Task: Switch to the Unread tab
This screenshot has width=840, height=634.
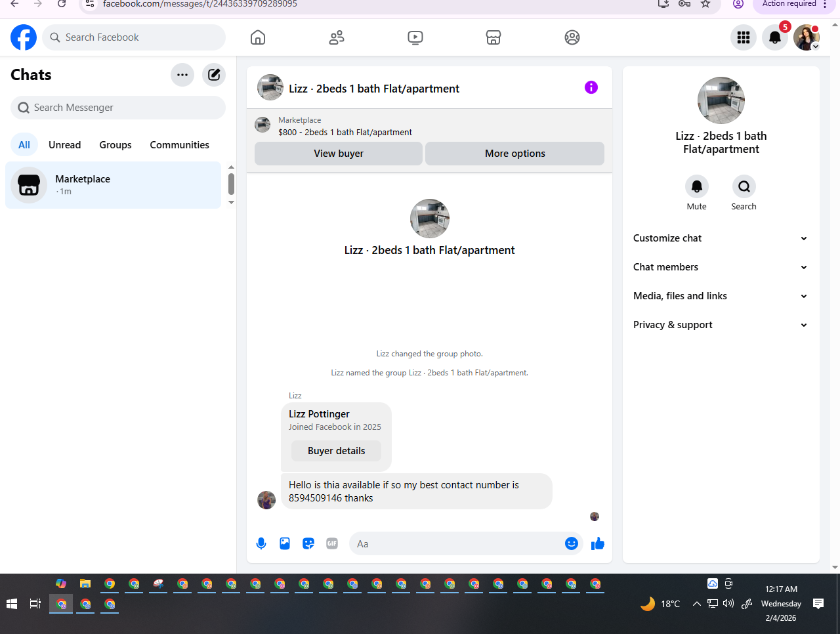Action: coord(65,145)
